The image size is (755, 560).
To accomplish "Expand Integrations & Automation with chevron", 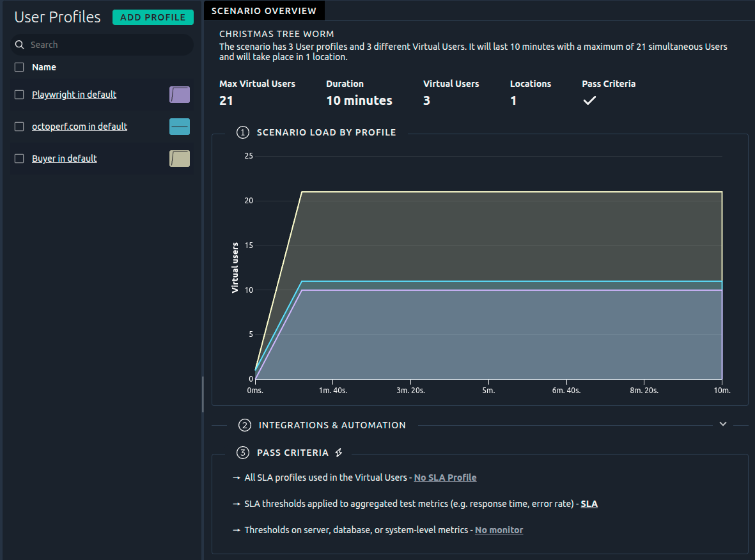I will [723, 424].
